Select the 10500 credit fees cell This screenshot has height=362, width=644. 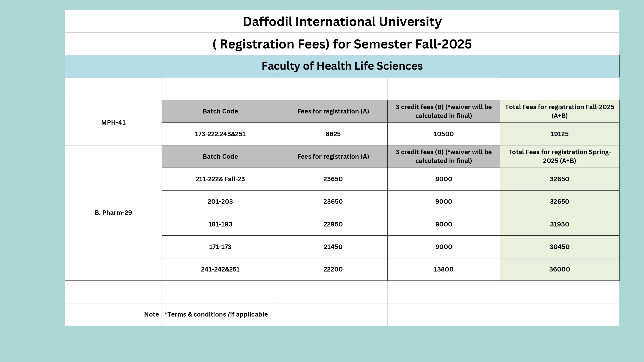[x=444, y=134]
